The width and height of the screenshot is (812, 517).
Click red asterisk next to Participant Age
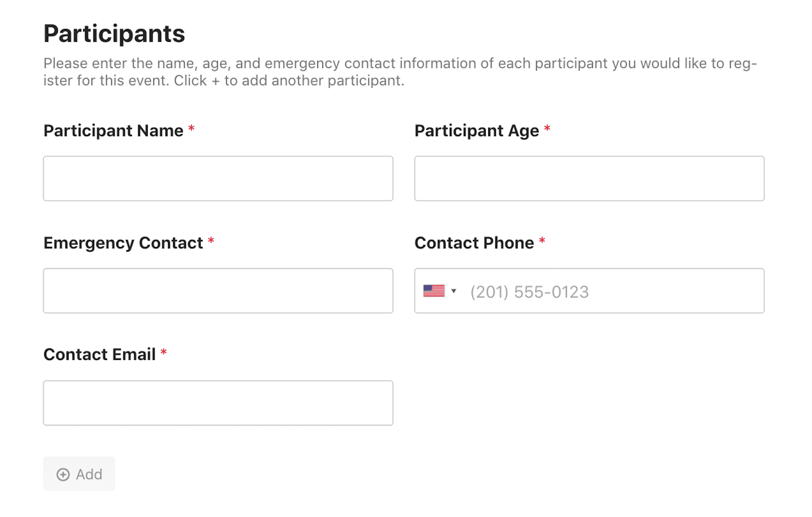coord(547,128)
